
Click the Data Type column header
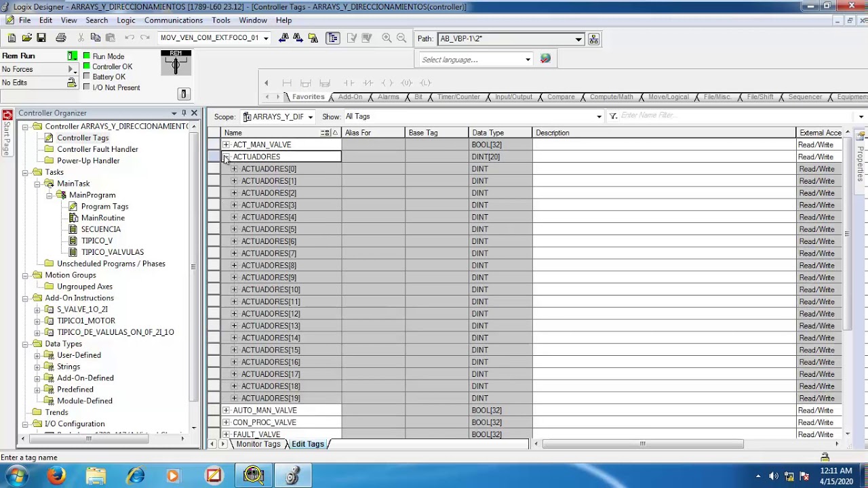tap(500, 133)
